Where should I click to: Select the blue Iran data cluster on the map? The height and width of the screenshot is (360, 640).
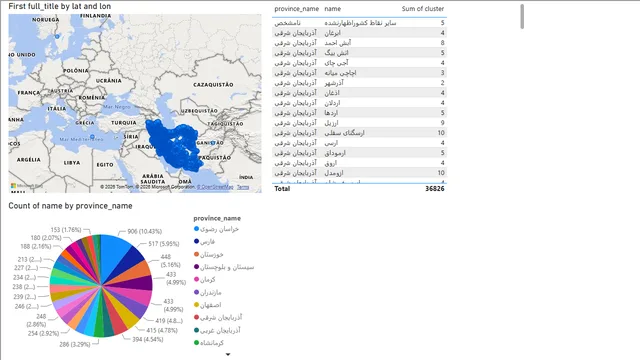(x=173, y=145)
